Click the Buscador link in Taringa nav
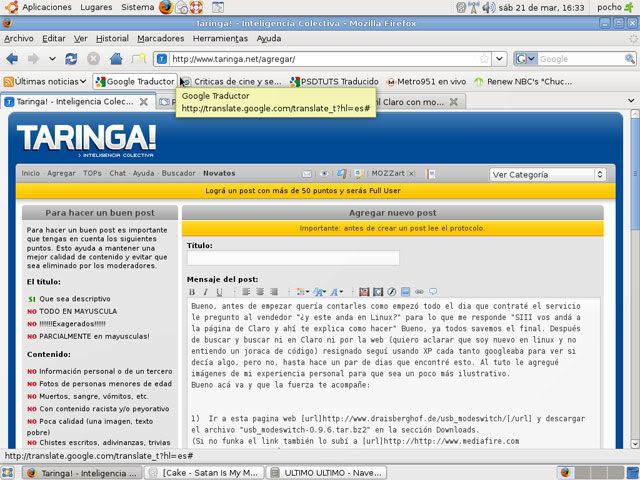 [x=178, y=173]
